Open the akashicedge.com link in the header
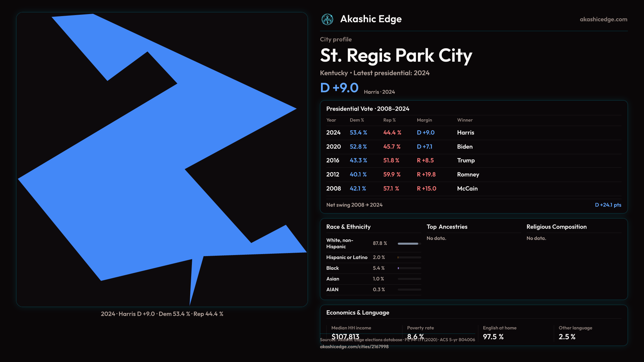 pyautogui.click(x=603, y=19)
